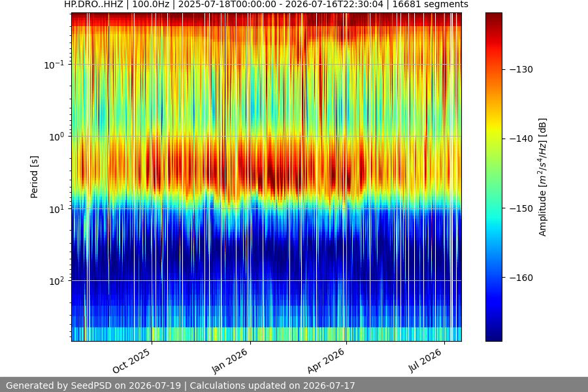Click the amplitude colorbar gradient
The width and height of the screenshot is (588, 392).
(494, 177)
